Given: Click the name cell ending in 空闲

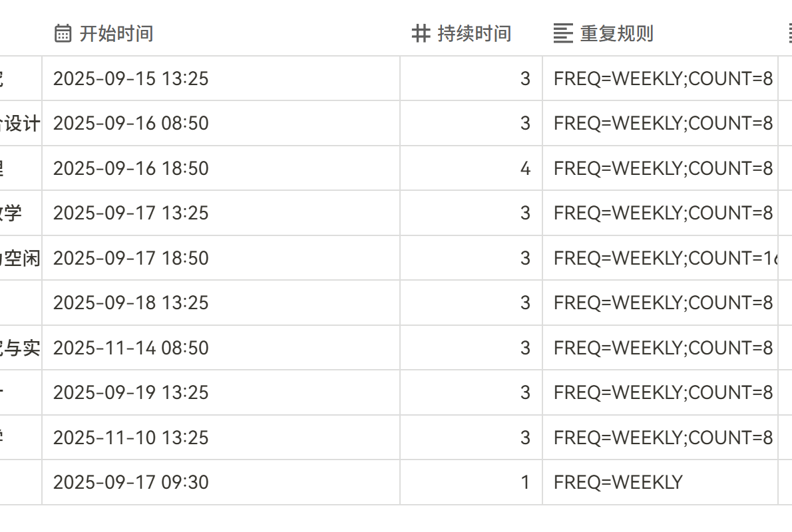Looking at the screenshot, I should coord(21,258).
